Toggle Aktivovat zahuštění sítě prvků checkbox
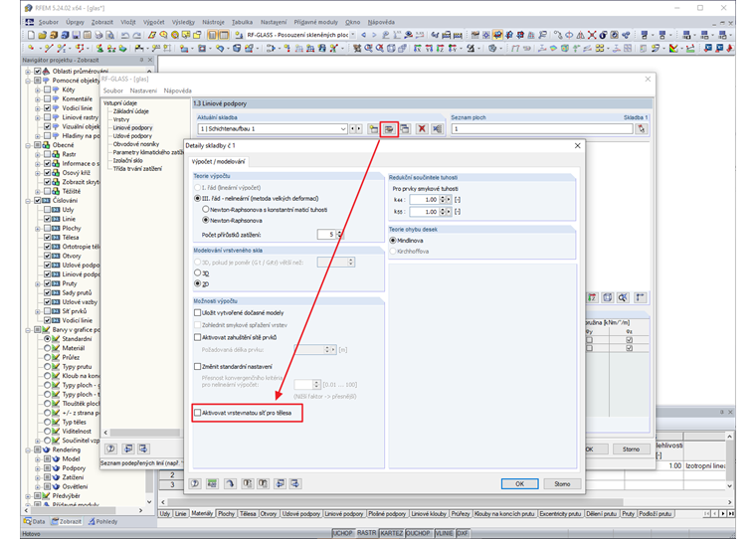This screenshot has height=539, width=756. tap(197, 337)
